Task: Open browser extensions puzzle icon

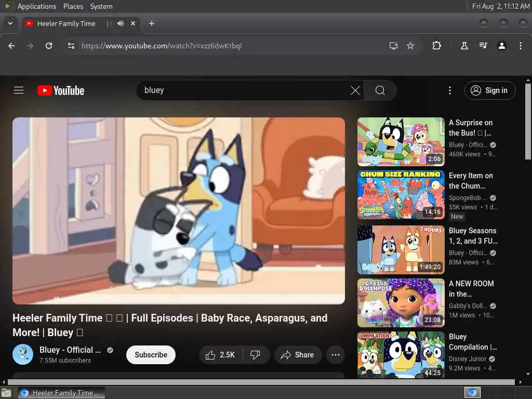Action: click(x=436, y=46)
